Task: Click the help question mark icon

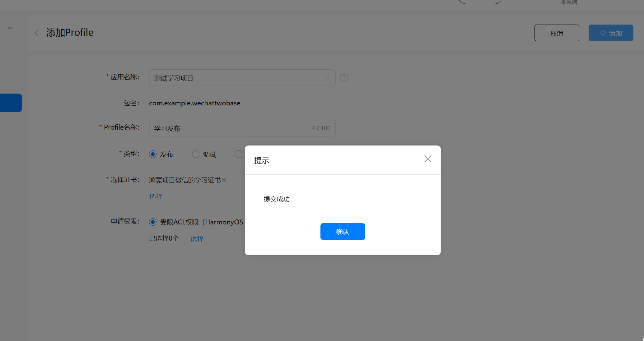Action: 344,78
